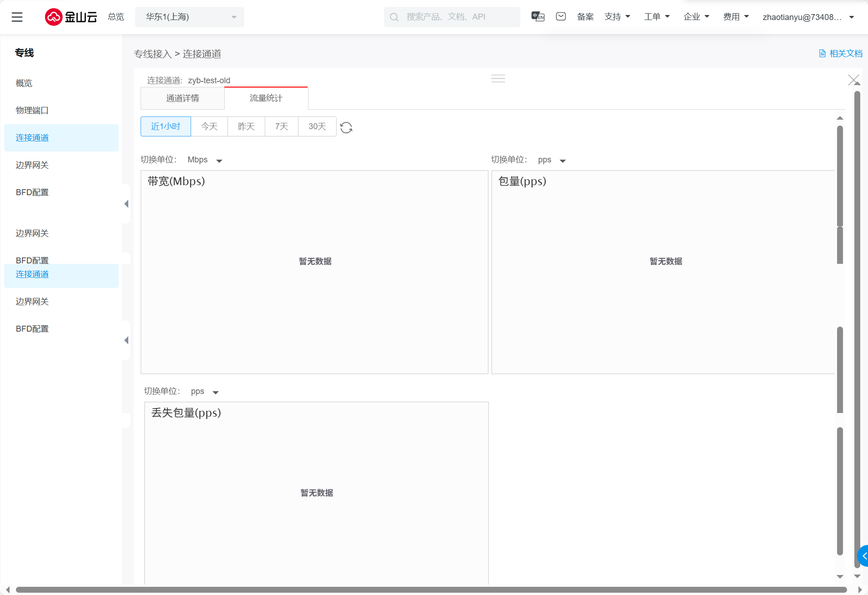Click the Kingsoft Cloud logo

pyautogui.click(x=71, y=17)
